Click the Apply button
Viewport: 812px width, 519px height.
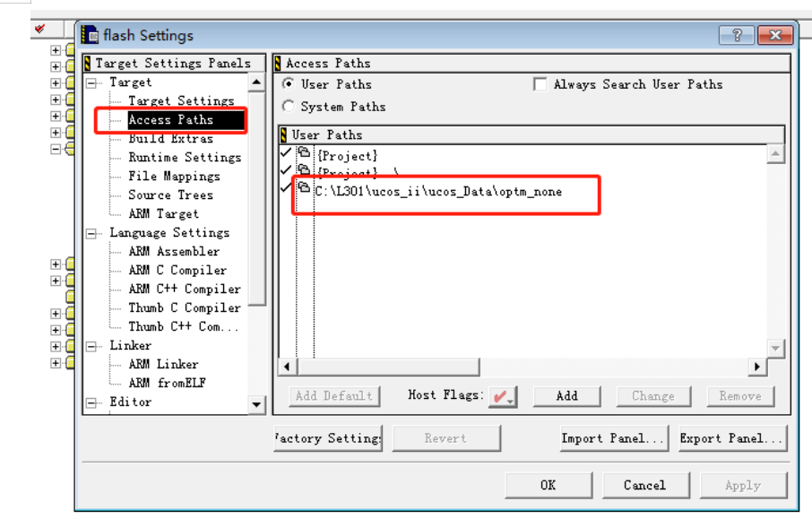click(743, 485)
